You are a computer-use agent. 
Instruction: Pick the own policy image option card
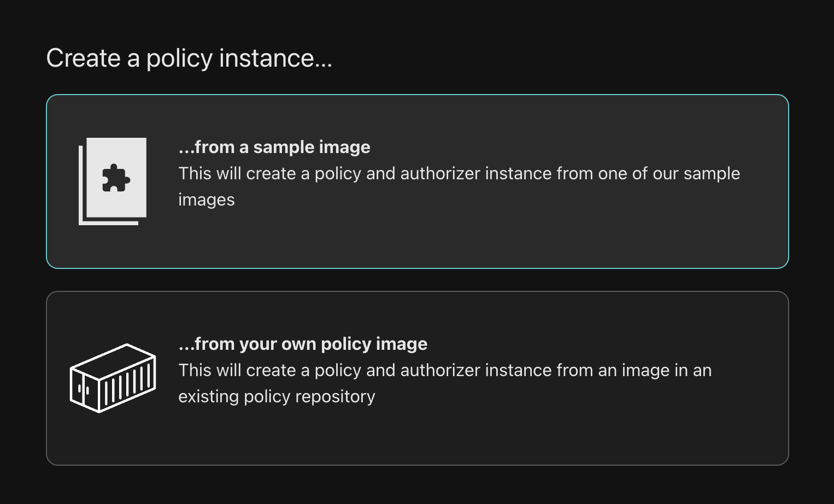click(418, 437)
